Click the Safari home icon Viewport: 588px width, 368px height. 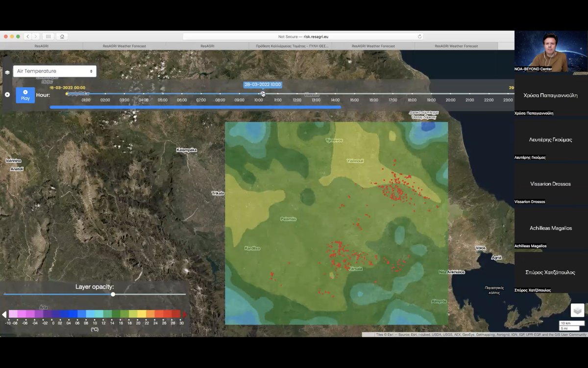point(62,36)
